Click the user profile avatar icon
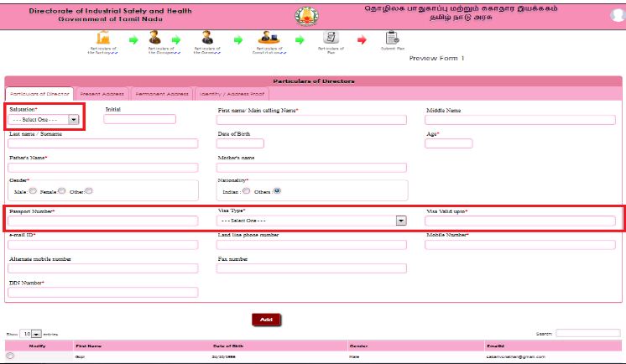The image size is (626, 364). [x=618, y=15]
